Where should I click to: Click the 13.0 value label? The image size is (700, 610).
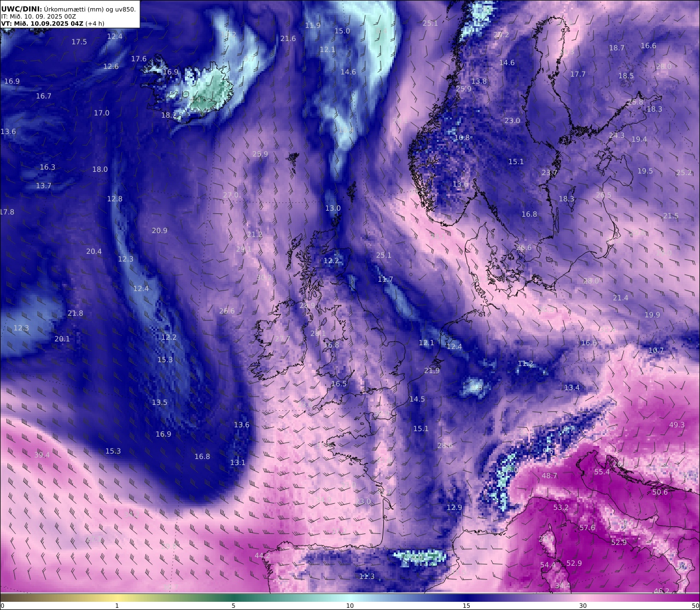pos(333,208)
